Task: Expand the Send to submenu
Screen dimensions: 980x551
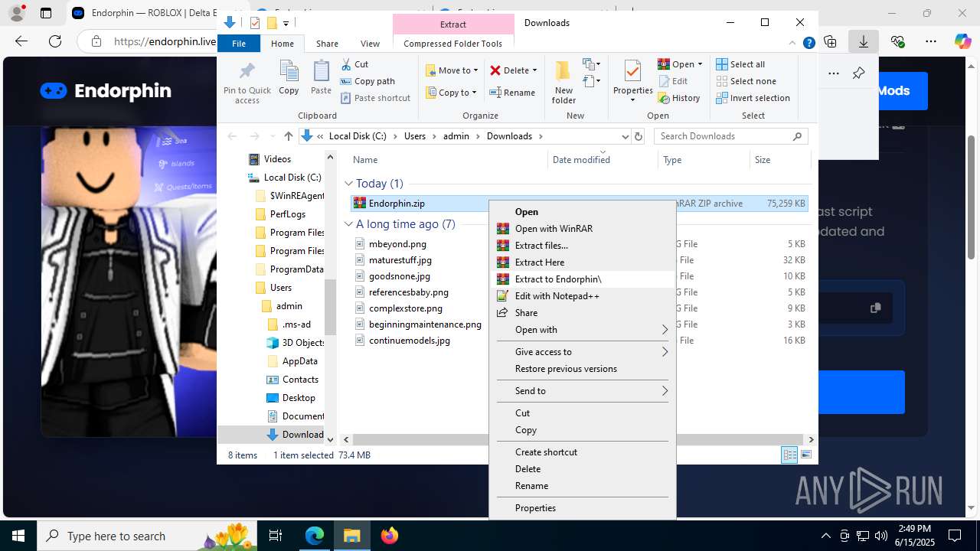Action: [x=582, y=391]
